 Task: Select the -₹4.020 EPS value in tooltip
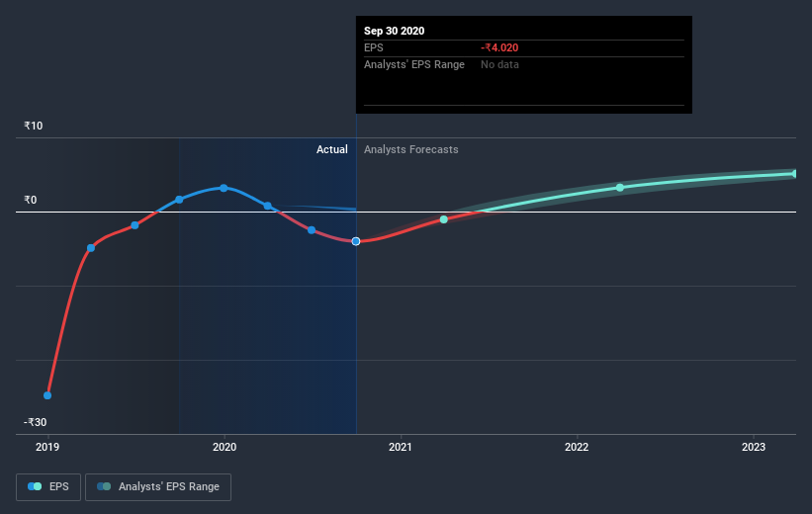[x=499, y=47]
